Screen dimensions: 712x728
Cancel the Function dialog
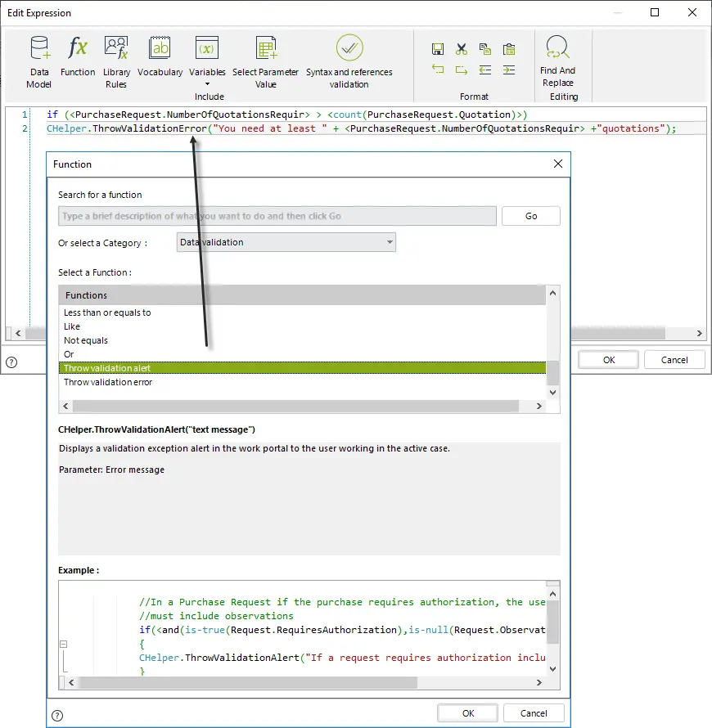coord(534,713)
